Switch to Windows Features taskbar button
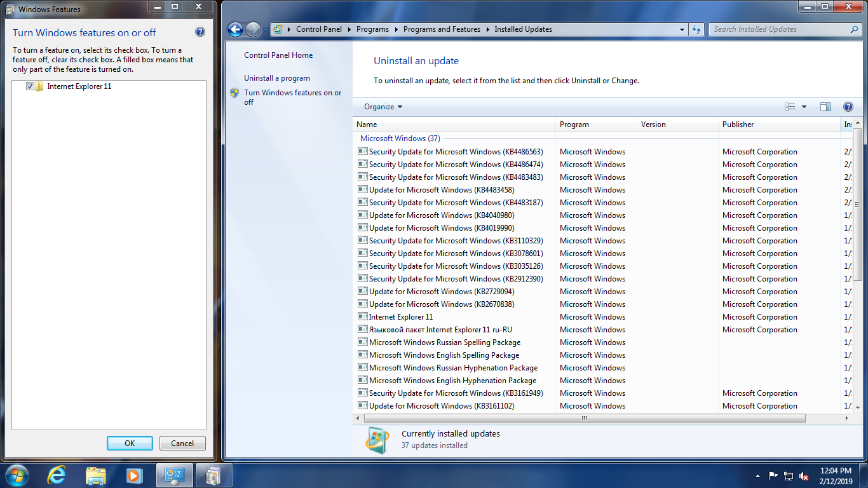 pos(214,475)
